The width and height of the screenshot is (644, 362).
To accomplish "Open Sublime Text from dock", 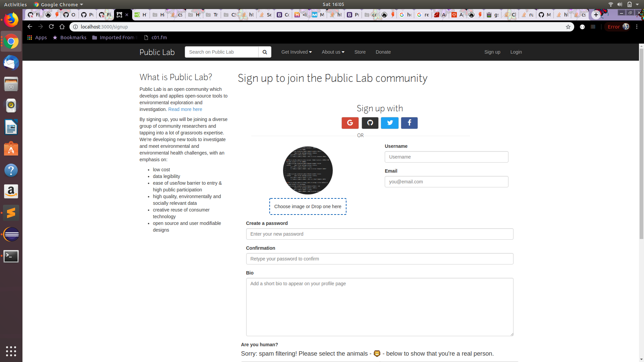I will pos(11,213).
